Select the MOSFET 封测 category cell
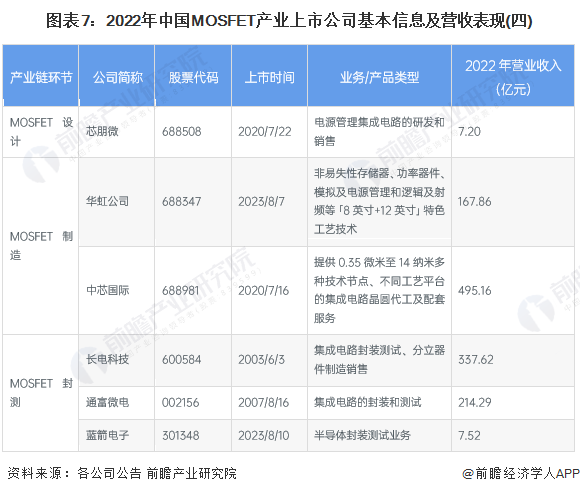The height and width of the screenshot is (494, 580). pos(41,393)
